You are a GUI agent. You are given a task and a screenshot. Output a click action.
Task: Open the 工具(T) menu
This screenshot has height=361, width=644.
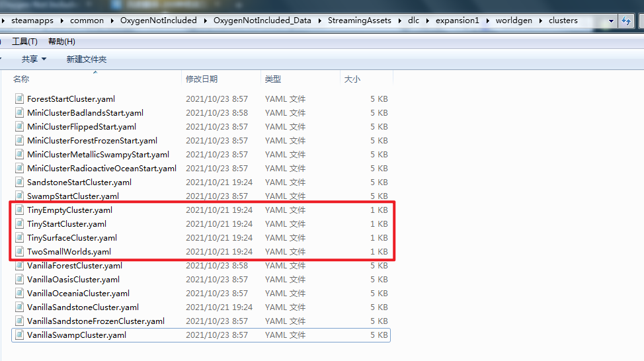(24, 42)
